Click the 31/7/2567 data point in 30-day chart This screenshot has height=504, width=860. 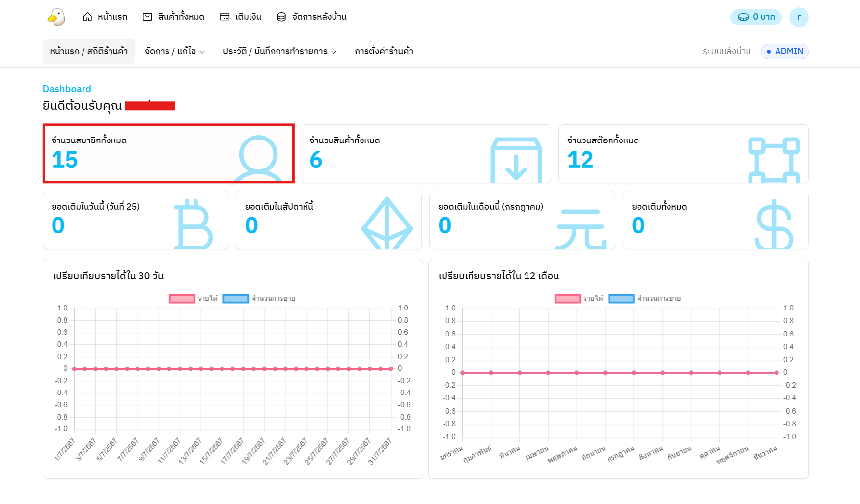coord(391,369)
